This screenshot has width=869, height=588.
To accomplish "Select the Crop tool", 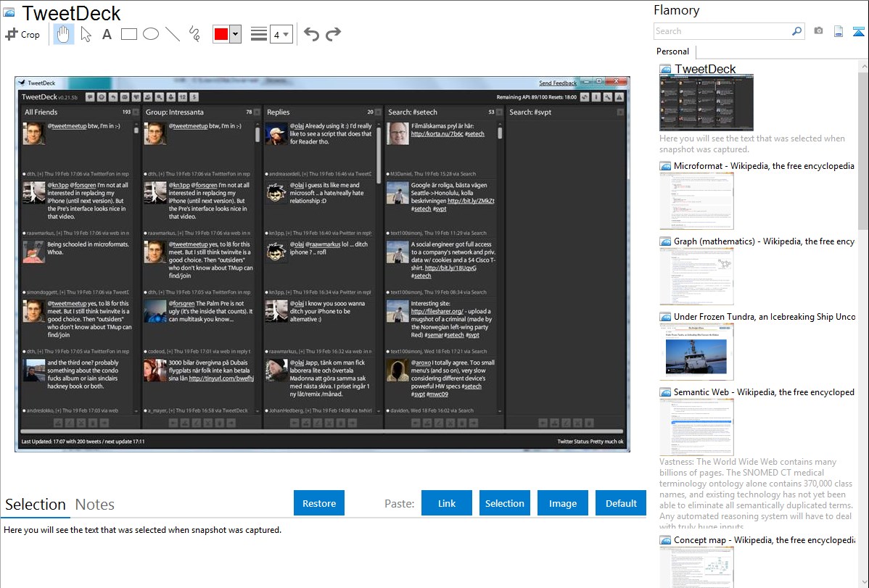I will pyautogui.click(x=22, y=34).
